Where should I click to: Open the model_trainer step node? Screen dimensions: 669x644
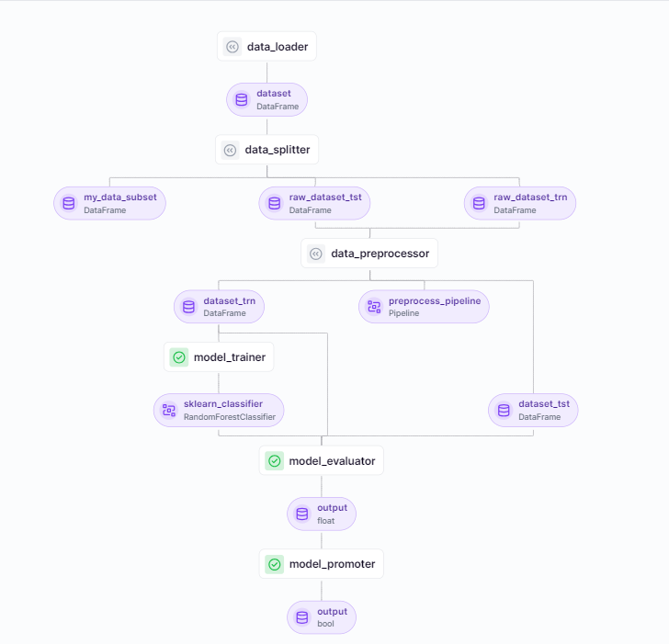pyautogui.click(x=219, y=357)
